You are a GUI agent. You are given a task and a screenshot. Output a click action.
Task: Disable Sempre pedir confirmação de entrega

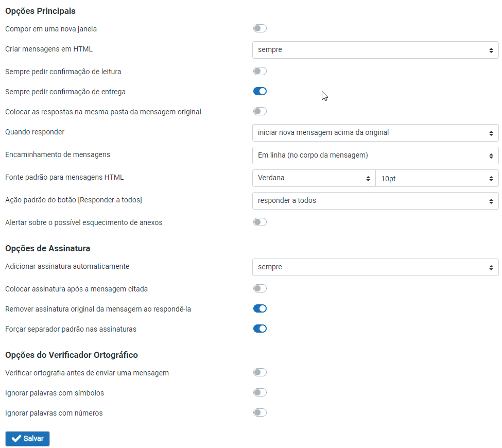(x=259, y=91)
